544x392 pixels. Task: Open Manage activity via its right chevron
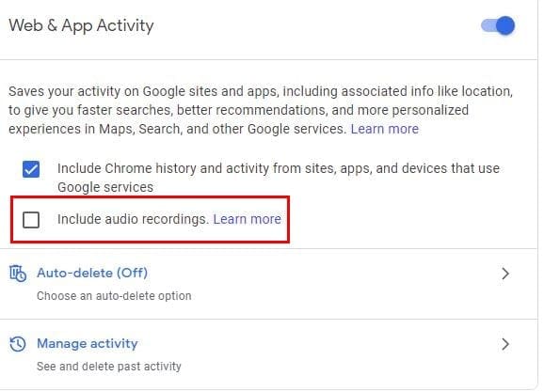coord(505,344)
